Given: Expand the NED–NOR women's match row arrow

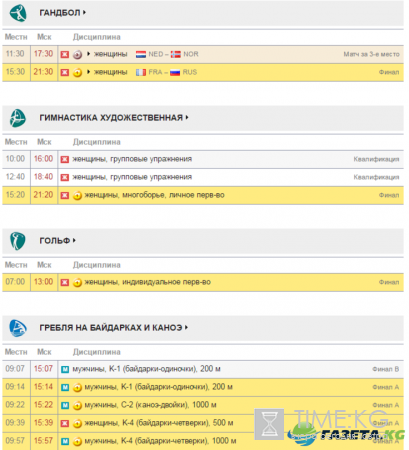Looking at the screenshot, I should tap(88, 54).
